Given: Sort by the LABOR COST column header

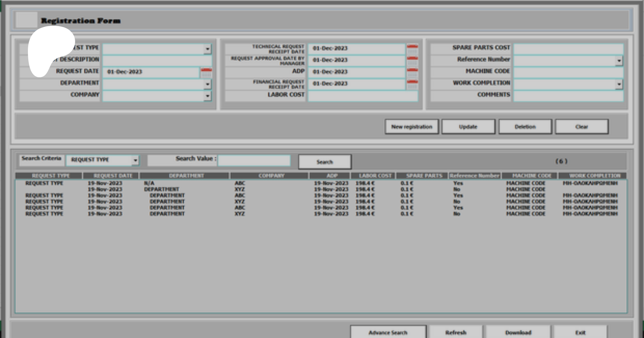Looking at the screenshot, I should [375, 176].
